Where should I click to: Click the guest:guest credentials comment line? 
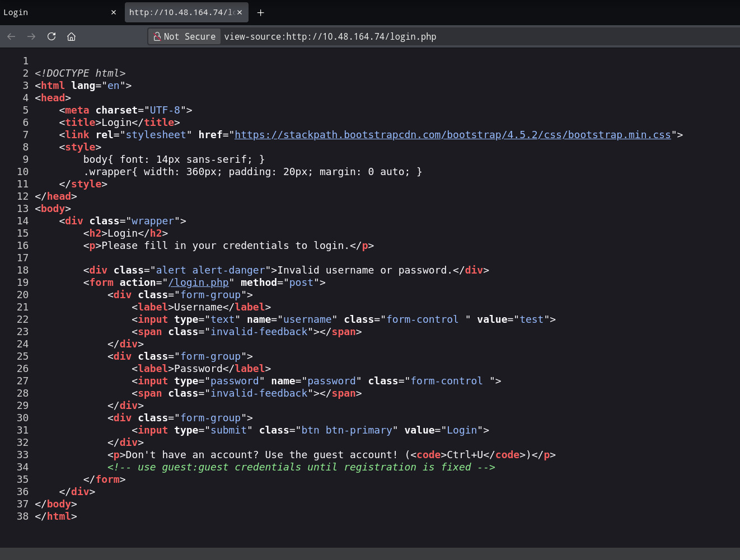pos(301,467)
